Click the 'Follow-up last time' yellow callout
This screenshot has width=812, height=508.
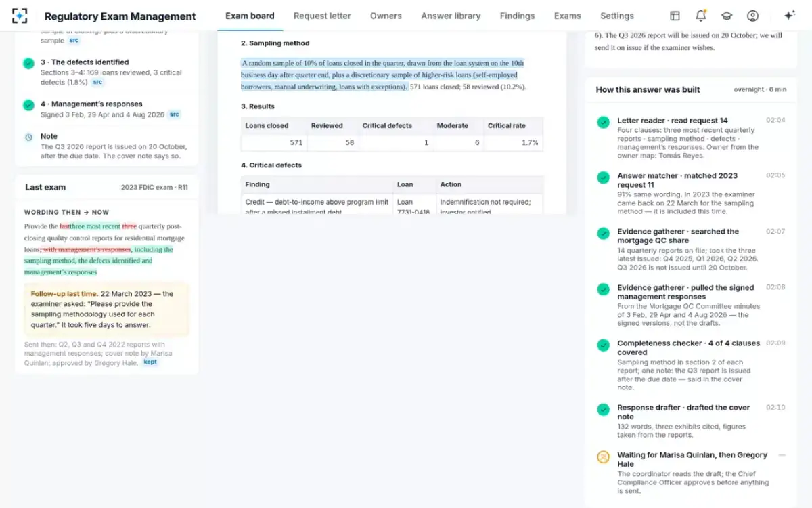pos(107,310)
